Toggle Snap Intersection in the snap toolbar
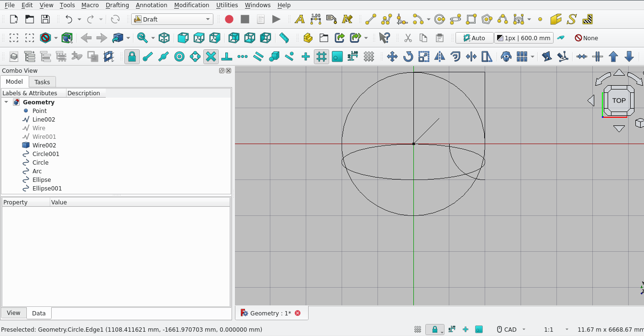Image resolution: width=644 pixels, height=336 pixels. coord(211,56)
